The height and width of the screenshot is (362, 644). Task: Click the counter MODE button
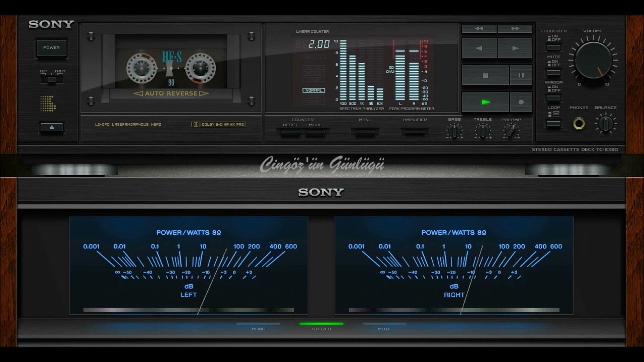click(315, 132)
